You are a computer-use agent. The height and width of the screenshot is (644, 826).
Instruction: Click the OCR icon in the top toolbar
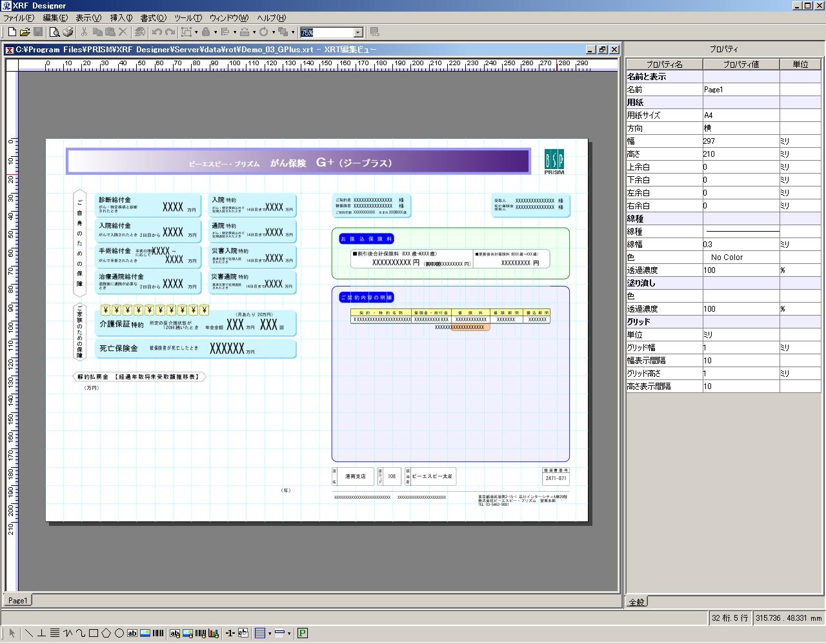point(375,32)
